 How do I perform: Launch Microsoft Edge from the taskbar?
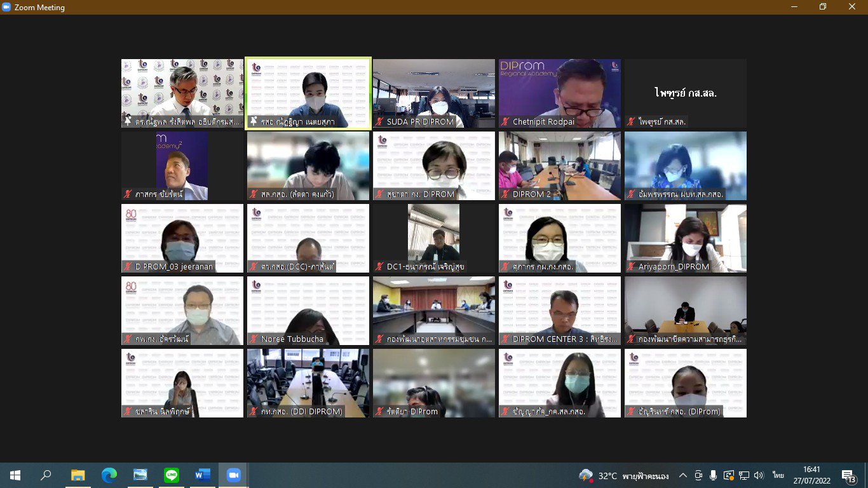109,475
